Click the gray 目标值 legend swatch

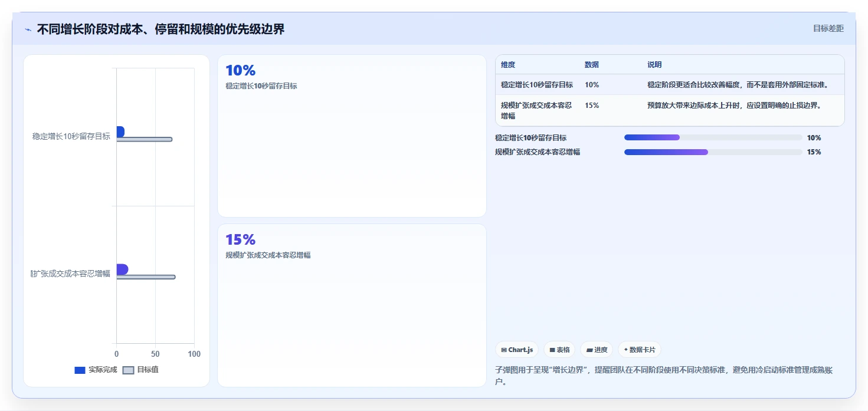(x=128, y=370)
